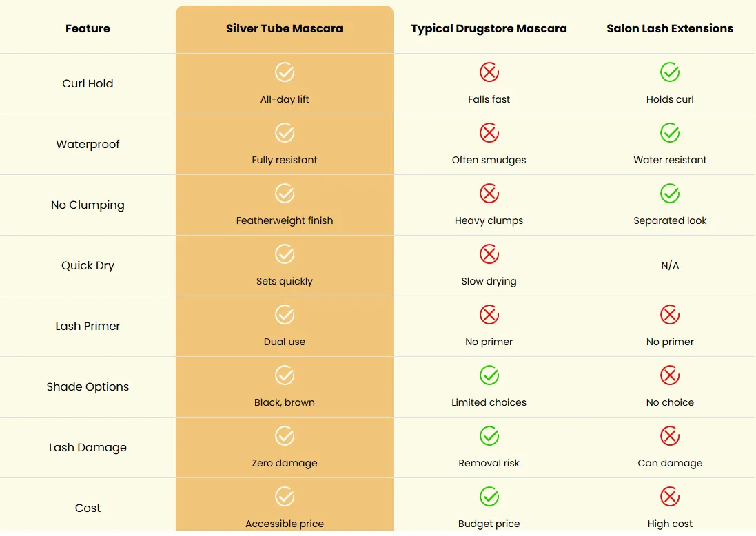Click the red X icon above Can damage
756x536 pixels.
(x=670, y=436)
